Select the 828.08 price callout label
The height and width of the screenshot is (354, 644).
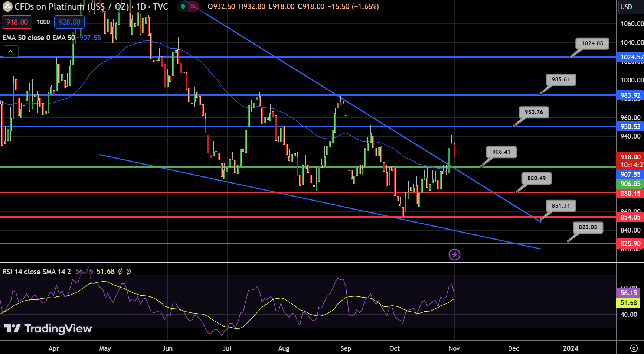click(588, 227)
